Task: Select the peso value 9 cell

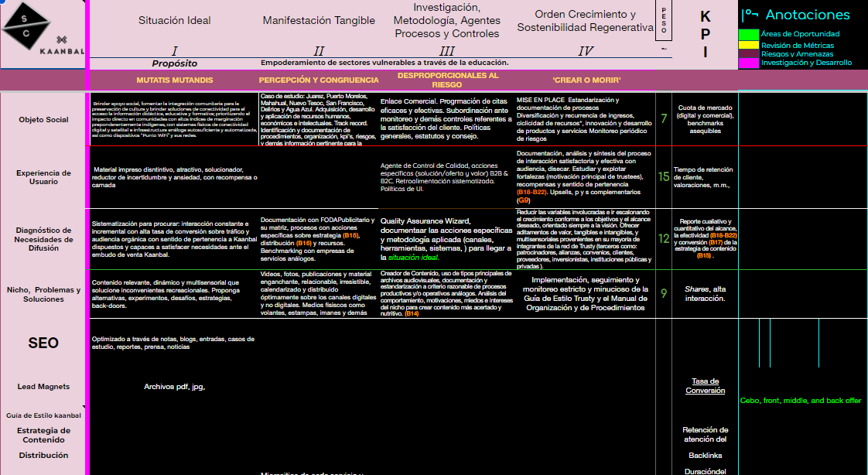Action: pyautogui.click(x=664, y=294)
